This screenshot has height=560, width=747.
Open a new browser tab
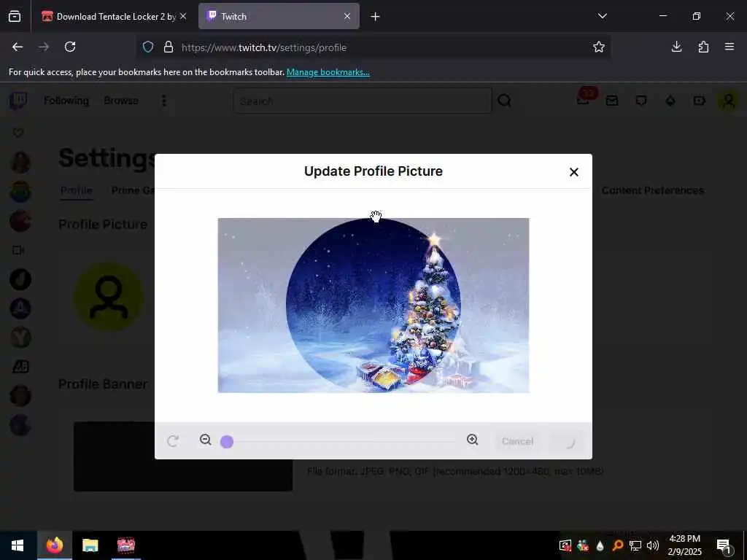point(375,17)
